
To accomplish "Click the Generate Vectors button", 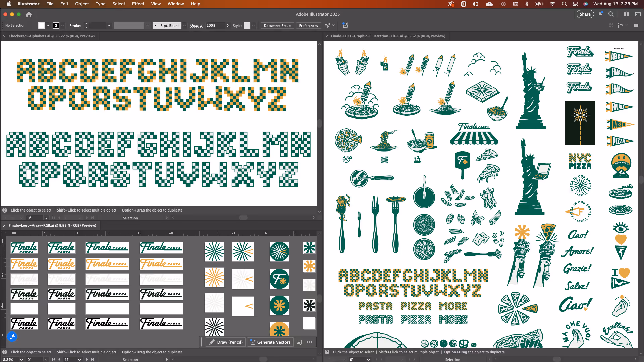I will tap(270, 342).
